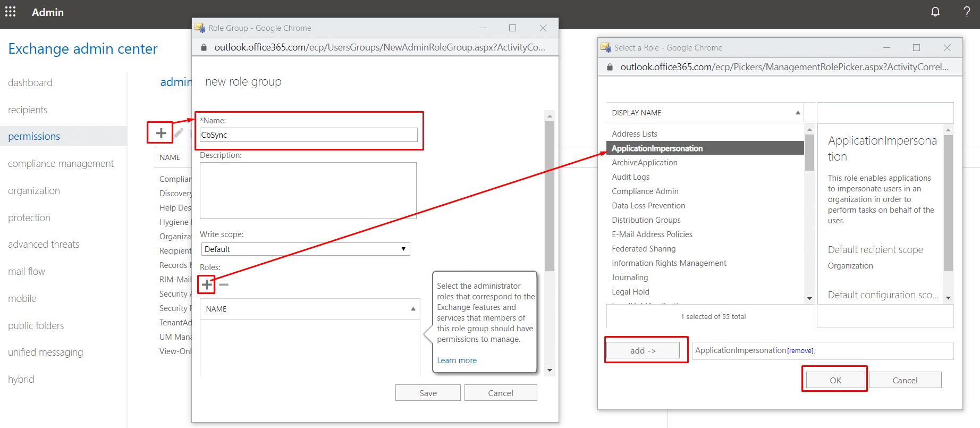This screenshot has height=428, width=980.
Task: Select Legal Hold role
Action: click(x=630, y=292)
